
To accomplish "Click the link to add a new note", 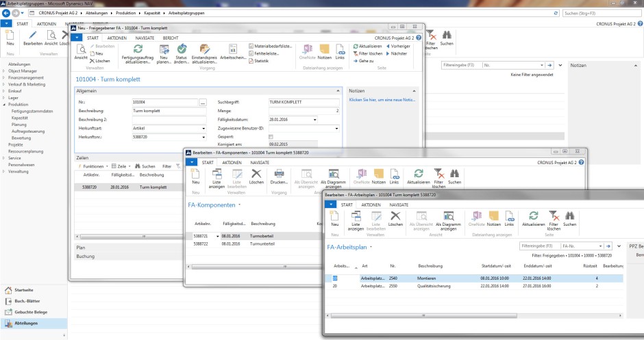I will pos(383,100).
